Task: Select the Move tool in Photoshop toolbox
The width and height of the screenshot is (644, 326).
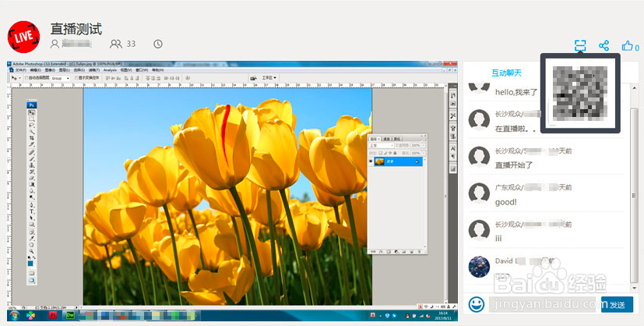Action: point(32,112)
